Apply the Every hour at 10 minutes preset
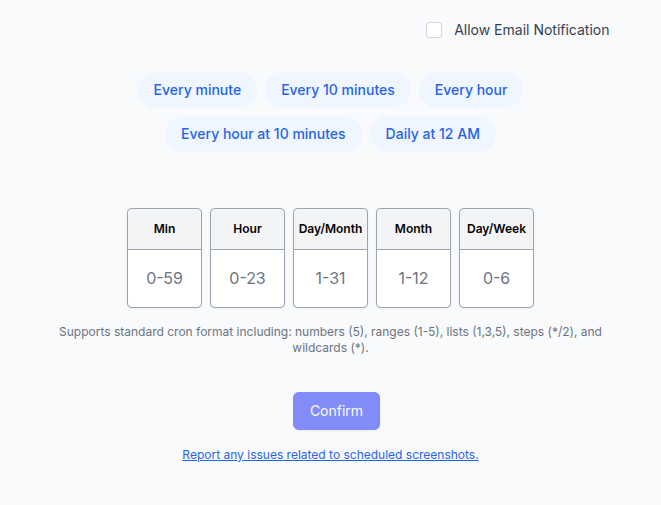Image resolution: width=661 pixels, height=505 pixels. coord(263,134)
